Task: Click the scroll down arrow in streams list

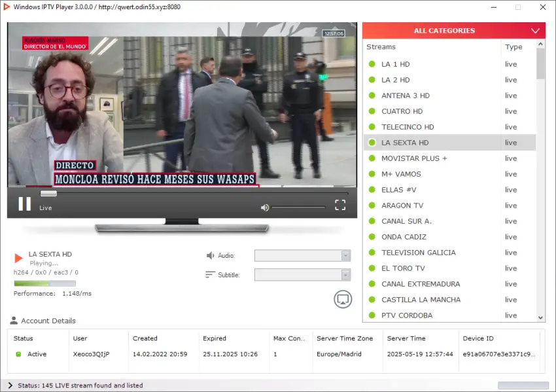Action: (540, 317)
